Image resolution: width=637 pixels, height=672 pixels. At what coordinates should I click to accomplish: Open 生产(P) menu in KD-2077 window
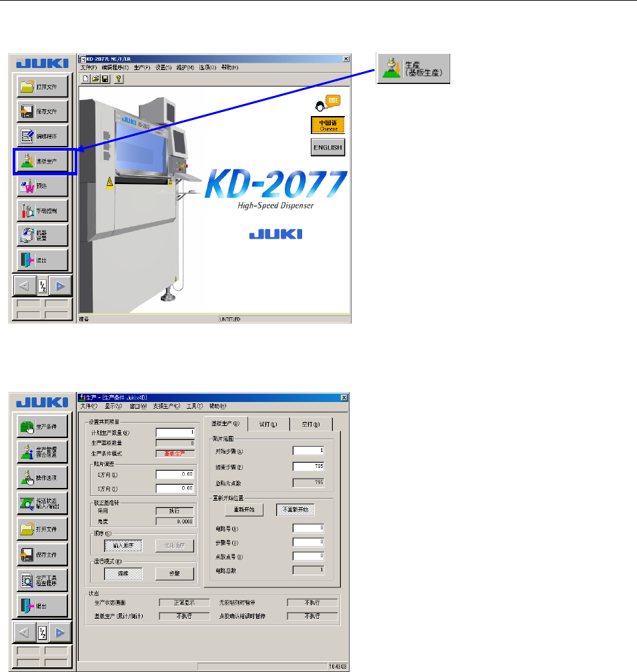142,67
